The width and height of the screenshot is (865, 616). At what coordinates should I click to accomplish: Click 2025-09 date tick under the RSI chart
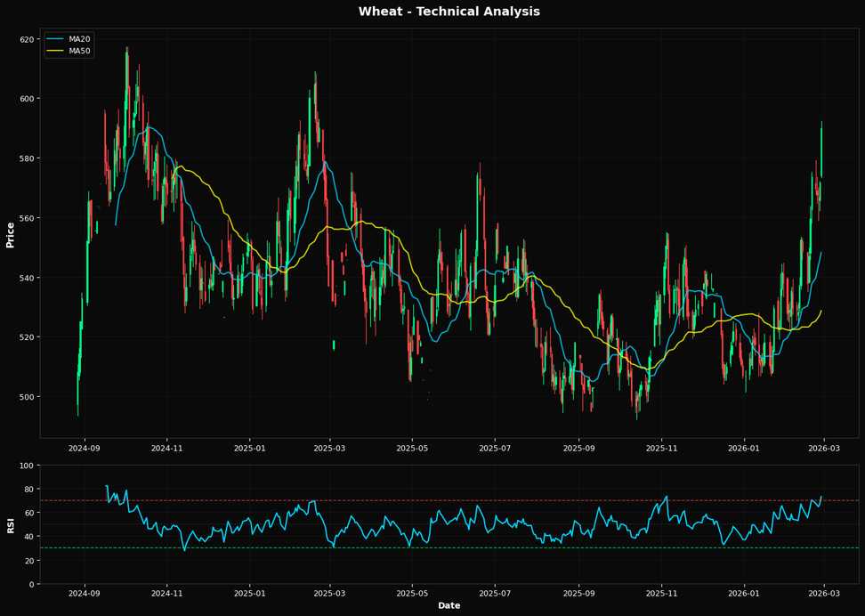click(578, 595)
